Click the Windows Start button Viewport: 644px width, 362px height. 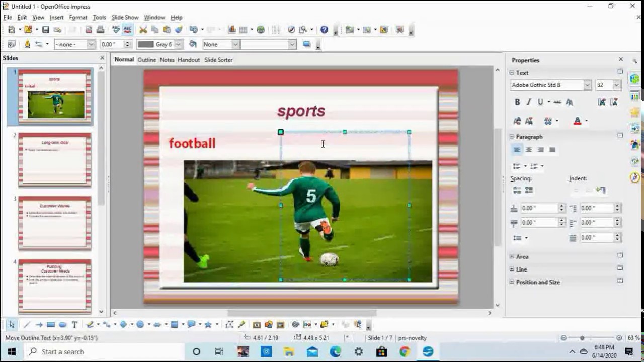[12, 352]
